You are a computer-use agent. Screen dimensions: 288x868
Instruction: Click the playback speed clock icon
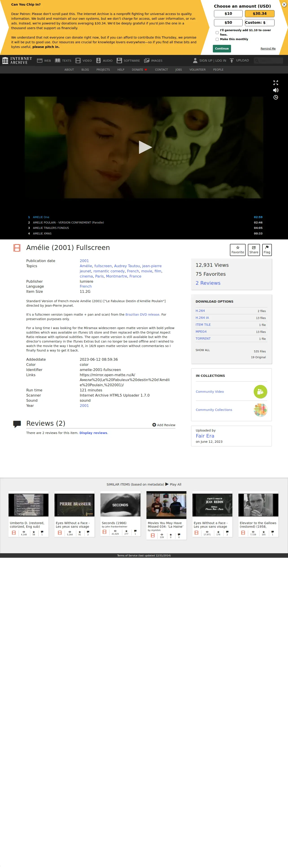click(275, 97)
